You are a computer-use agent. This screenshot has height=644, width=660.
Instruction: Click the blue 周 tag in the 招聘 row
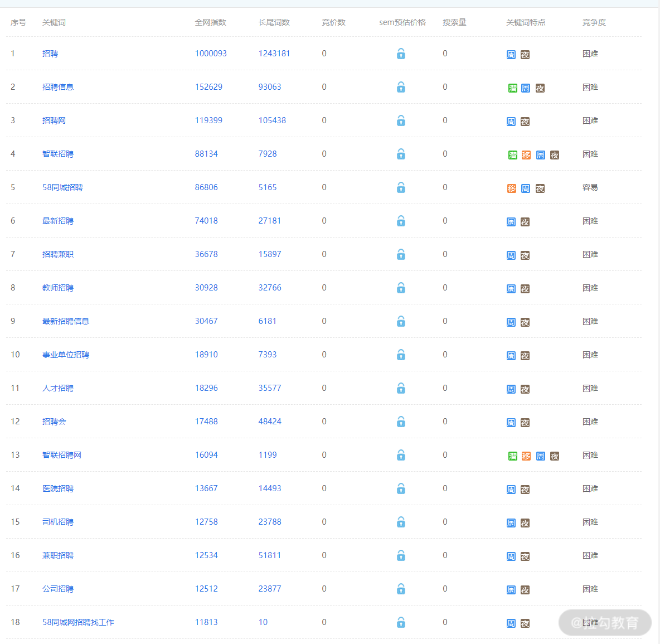tap(511, 55)
